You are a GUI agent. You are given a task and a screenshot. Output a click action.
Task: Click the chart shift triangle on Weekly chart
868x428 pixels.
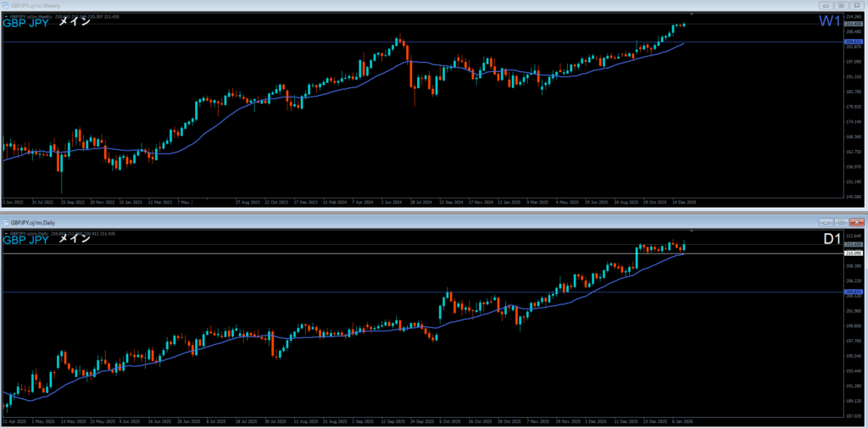693,14
